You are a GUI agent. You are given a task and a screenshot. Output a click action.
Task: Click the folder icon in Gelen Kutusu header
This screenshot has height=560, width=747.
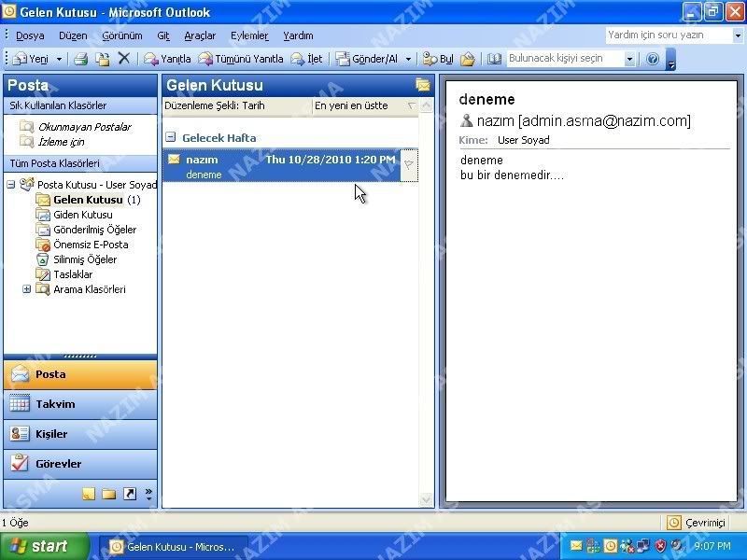pyautogui.click(x=423, y=85)
